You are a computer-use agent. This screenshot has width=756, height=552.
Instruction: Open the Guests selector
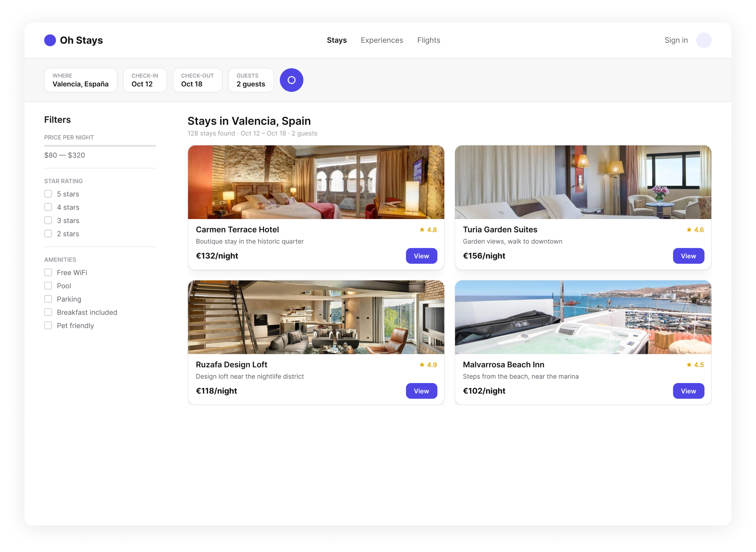tap(251, 80)
